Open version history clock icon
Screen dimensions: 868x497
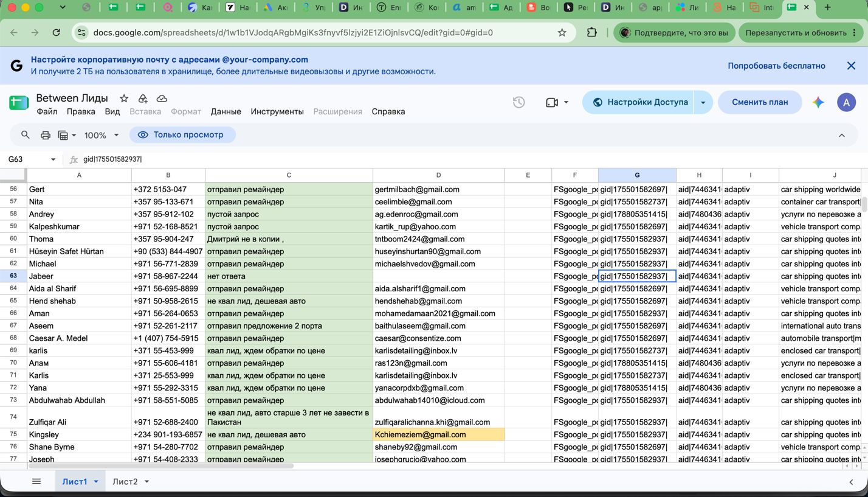(518, 102)
